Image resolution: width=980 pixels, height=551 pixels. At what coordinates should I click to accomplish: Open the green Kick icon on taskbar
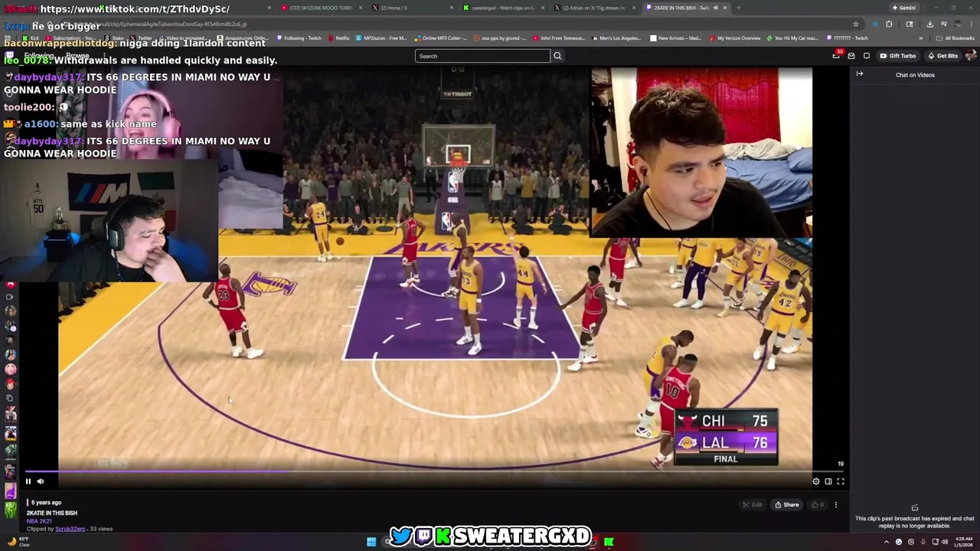pos(609,542)
